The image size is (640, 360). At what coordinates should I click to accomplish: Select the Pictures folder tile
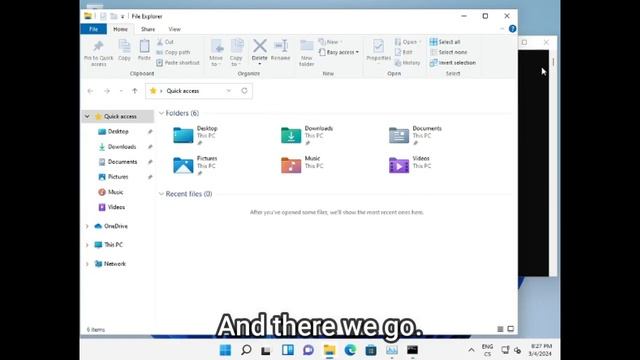(196, 165)
